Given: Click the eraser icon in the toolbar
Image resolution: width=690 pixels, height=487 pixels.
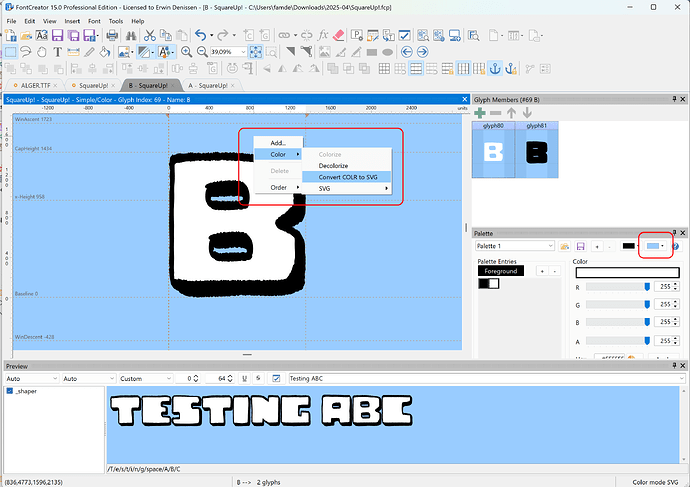Looking at the screenshot, I should coord(336,35).
